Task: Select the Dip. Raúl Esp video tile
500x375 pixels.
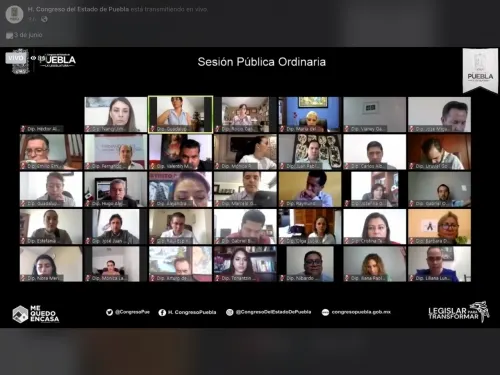Action: click(x=180, y=226)
